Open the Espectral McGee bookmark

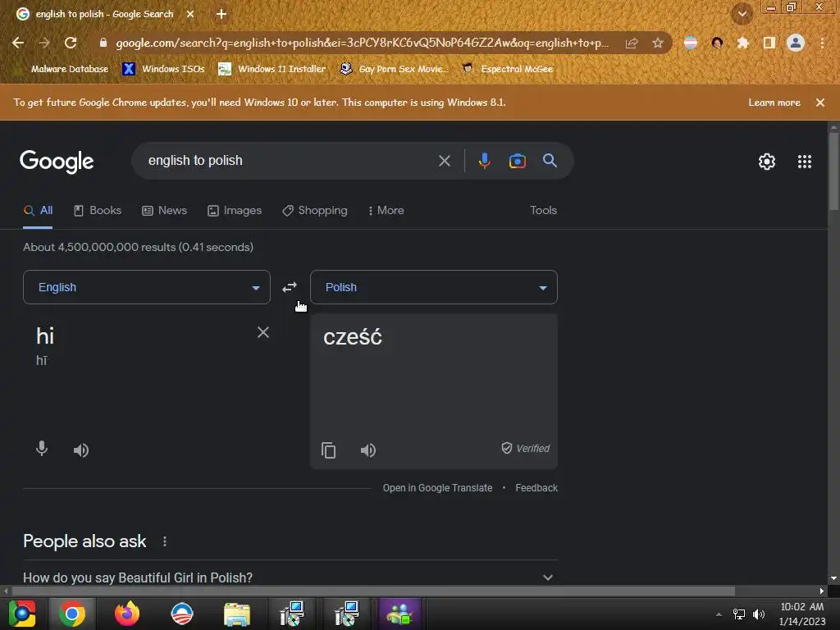508,69
